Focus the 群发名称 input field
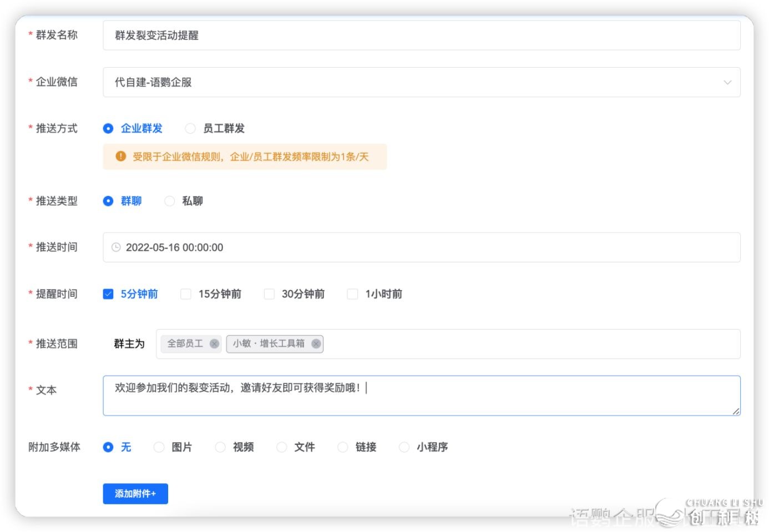 pos(422,36)
